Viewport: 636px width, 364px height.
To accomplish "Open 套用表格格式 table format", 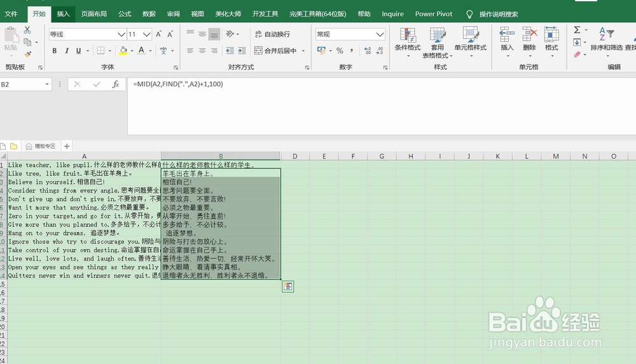I will 438,42.
